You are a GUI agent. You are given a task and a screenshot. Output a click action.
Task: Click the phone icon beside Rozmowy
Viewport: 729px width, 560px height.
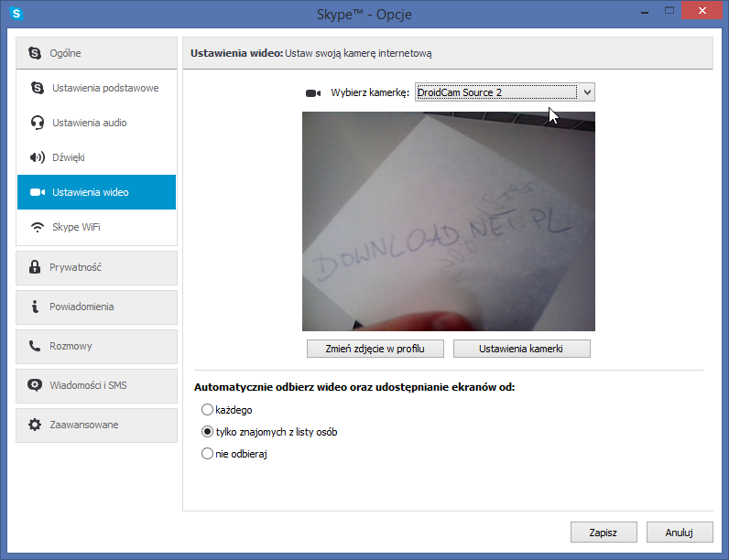pyautogui.click(x=35, y=346)
